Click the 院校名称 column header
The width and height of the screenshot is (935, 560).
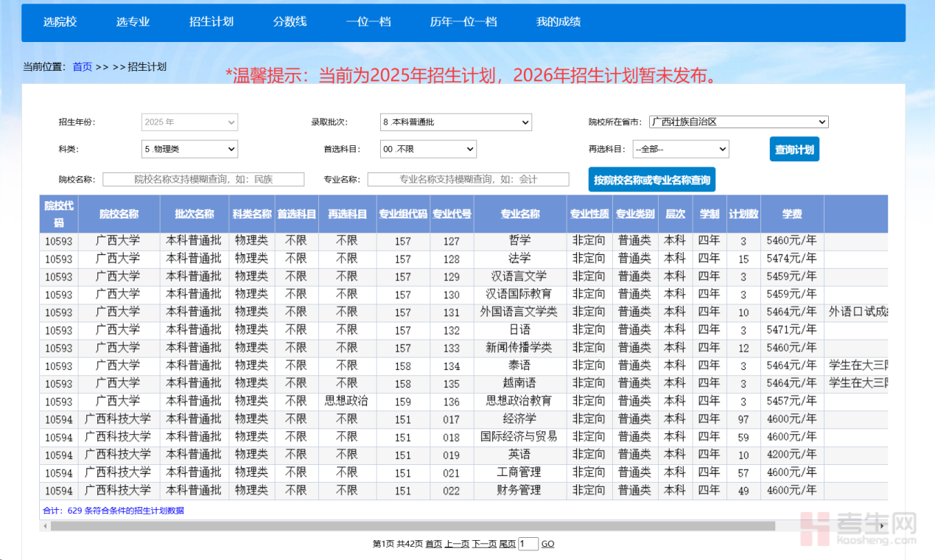tap(119, 214)
